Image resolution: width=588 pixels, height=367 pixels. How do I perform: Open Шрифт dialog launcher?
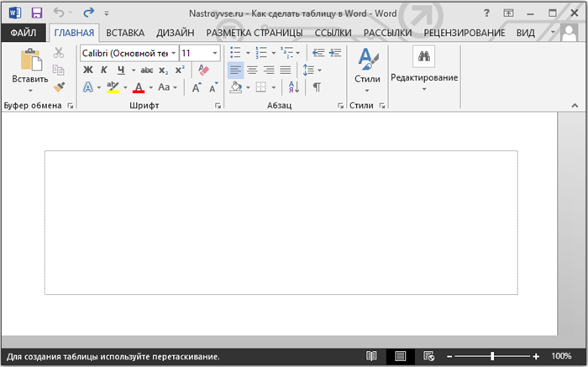click(x=218, y=106)
